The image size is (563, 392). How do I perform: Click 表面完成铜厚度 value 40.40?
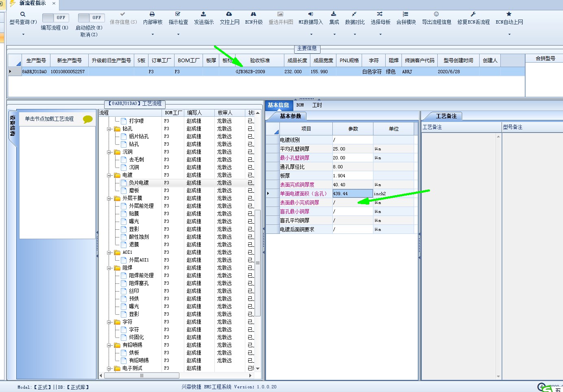pos(353,185)
